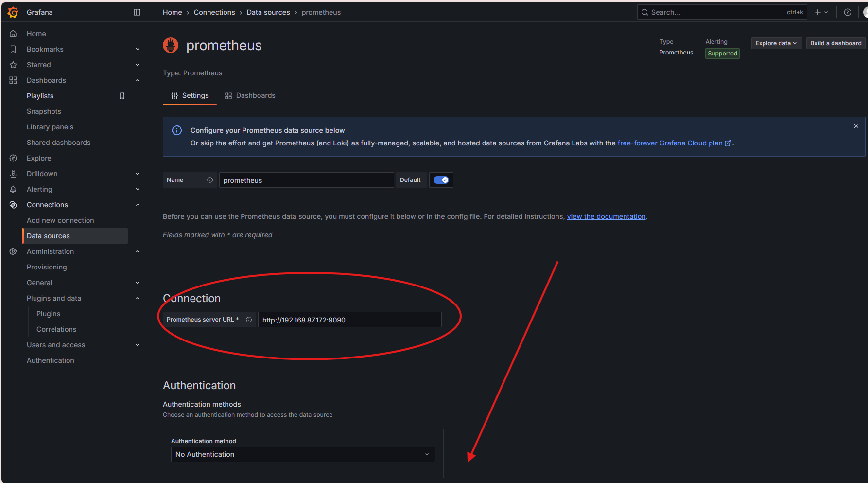Image resolution: width=868 pixels, height=483 pixels.
Task: Switch to the Dashboards tab
Action: point(250,96)
